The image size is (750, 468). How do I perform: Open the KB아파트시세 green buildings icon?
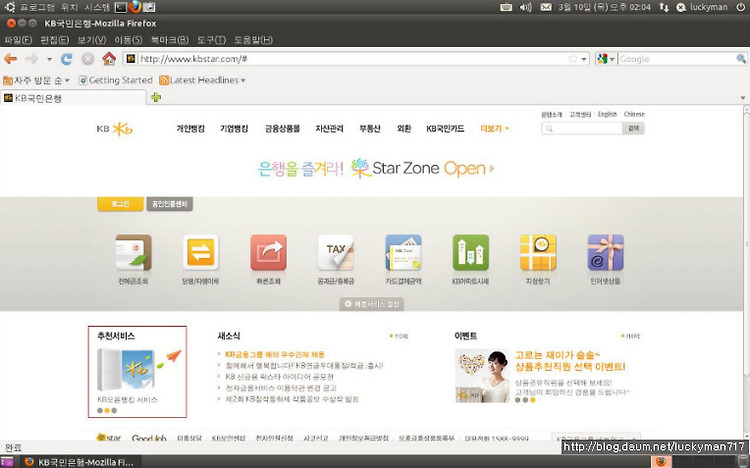[471, 253]
